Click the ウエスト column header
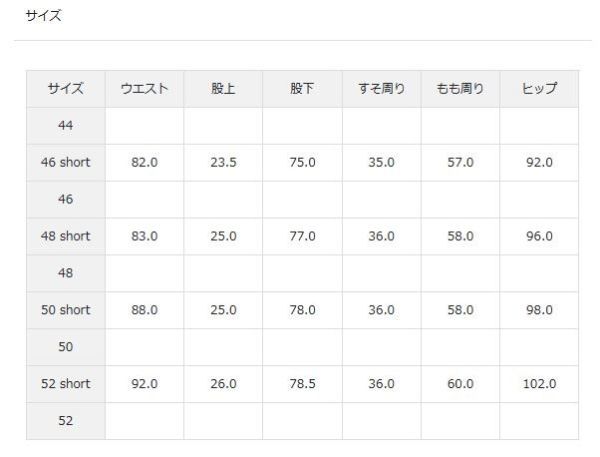 pos(144,89)
